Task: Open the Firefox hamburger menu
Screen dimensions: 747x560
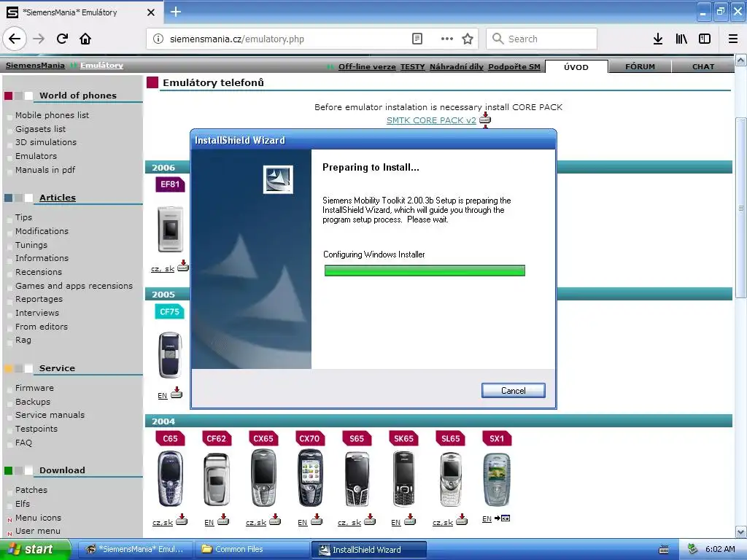Action: coord(733,39)
